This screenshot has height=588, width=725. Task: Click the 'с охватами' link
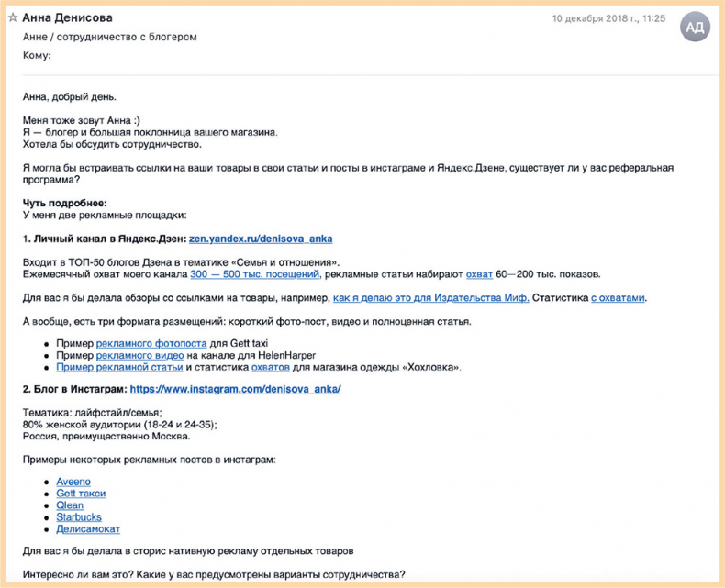618,297
